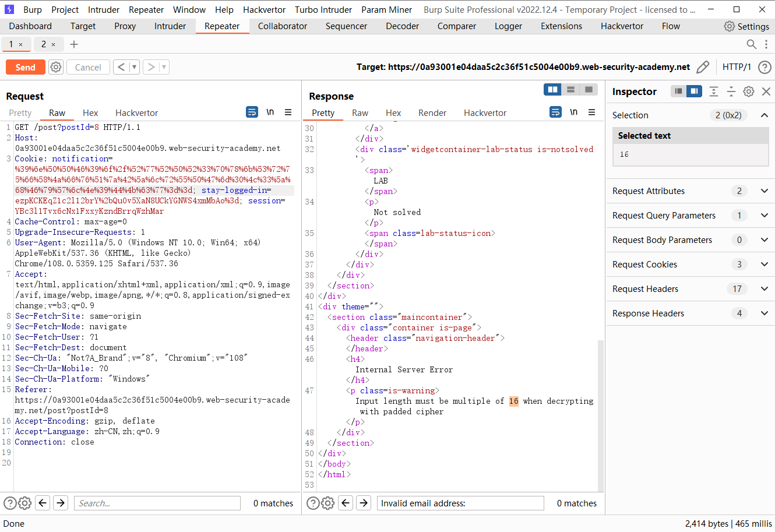775x532 pixels.
Task: Click the Repeater settings gear next to Send
Action: [56, 67]
